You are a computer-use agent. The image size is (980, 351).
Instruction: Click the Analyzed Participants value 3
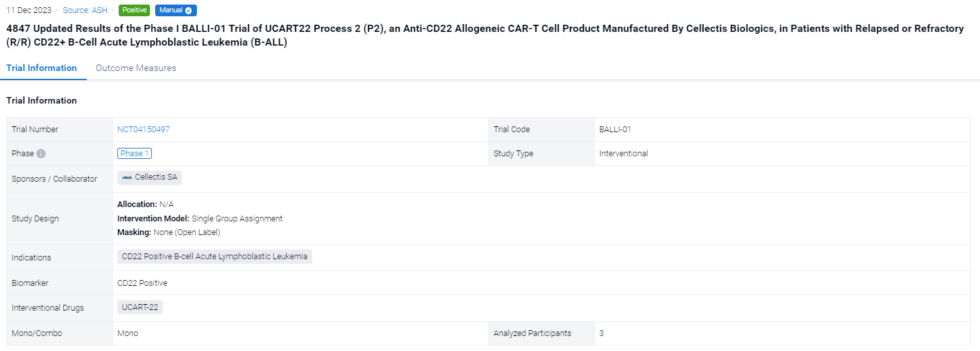click(x=601, y=333)
